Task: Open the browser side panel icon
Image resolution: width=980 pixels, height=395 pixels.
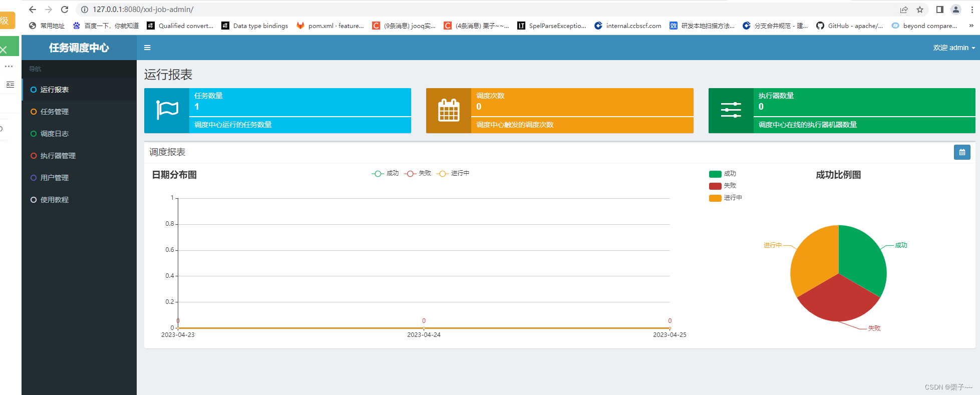Action: coord(940,10)
